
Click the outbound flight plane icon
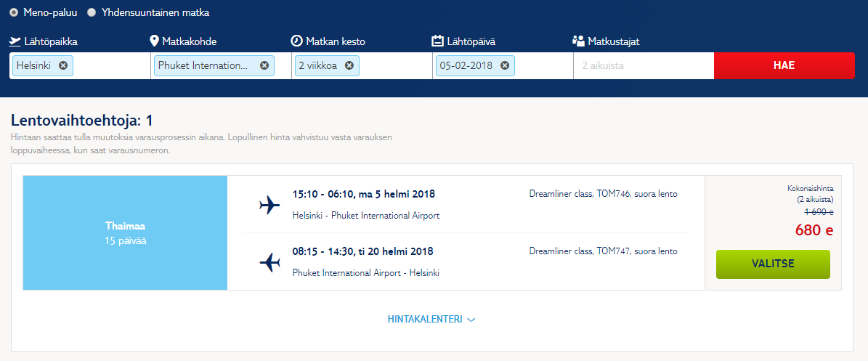pos(269,205)
